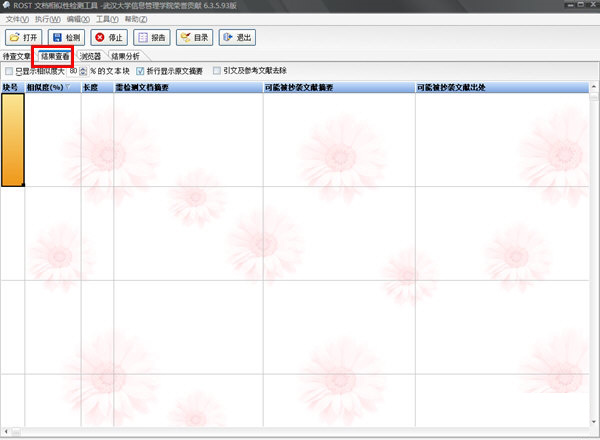600x440 pixels.
Task: Tick the 引文及参考文献去除 checkbox
Action: tap(216, 72)
